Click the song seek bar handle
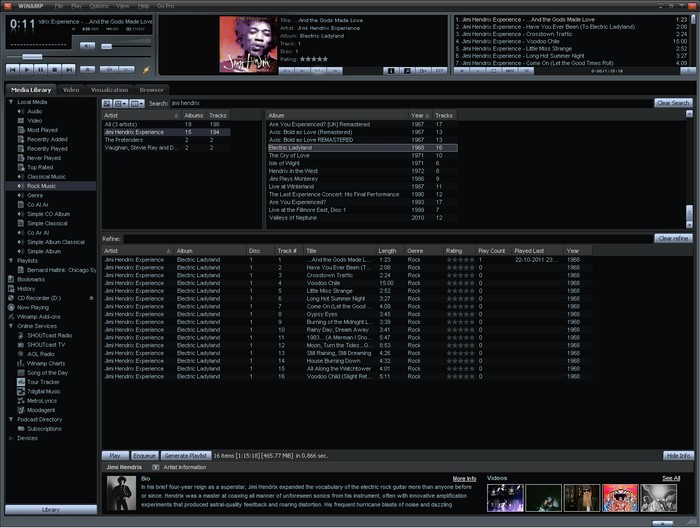 click(x=32, y=57)
